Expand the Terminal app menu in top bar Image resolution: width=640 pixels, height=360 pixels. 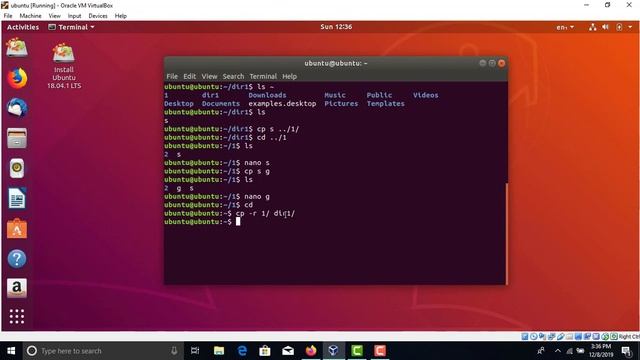click(x=71, y=27)
